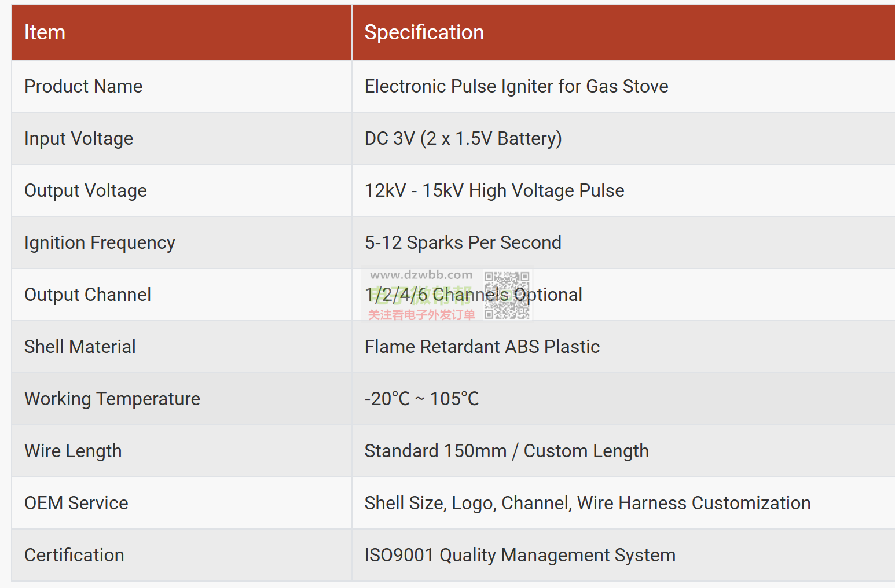The height and width of the screenshot is (588, 895).
Task: Click Standard 150mm / Custom Length value
Action: point(507,451)
